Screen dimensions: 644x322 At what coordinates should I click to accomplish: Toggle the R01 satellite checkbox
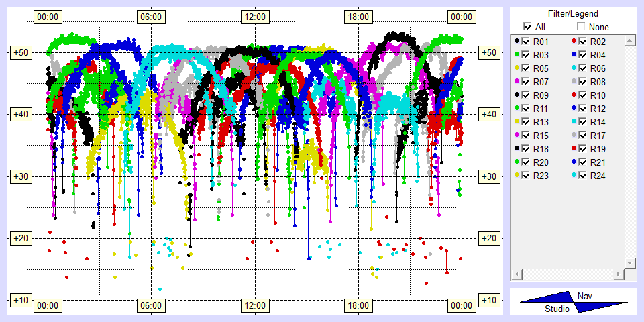point(526,42)
